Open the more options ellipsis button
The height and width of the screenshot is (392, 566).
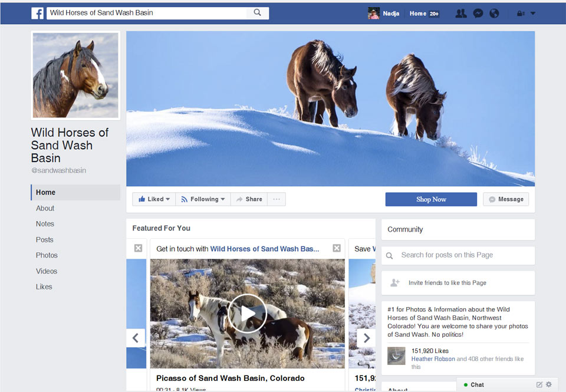tap(277, 199)
